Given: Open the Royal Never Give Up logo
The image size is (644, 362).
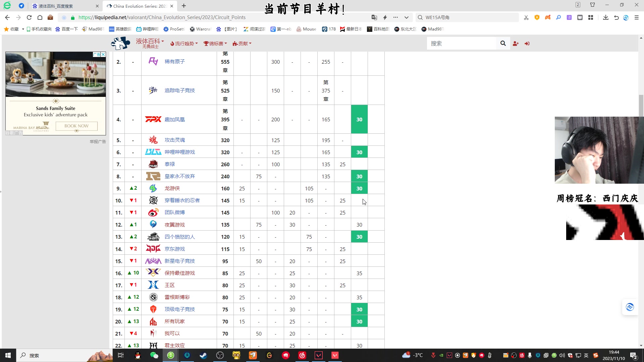Looking at the screenshot, I should [x=153, y=176].
